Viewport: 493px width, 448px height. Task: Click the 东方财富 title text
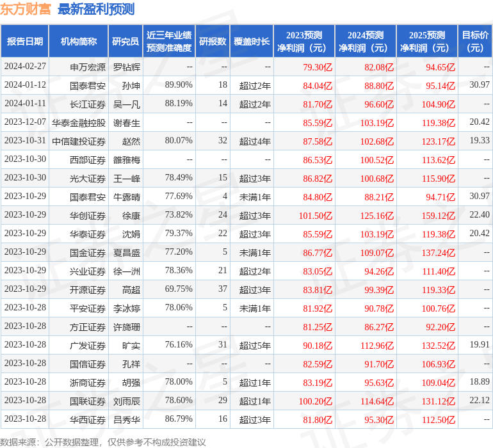(x=25, y=9)
